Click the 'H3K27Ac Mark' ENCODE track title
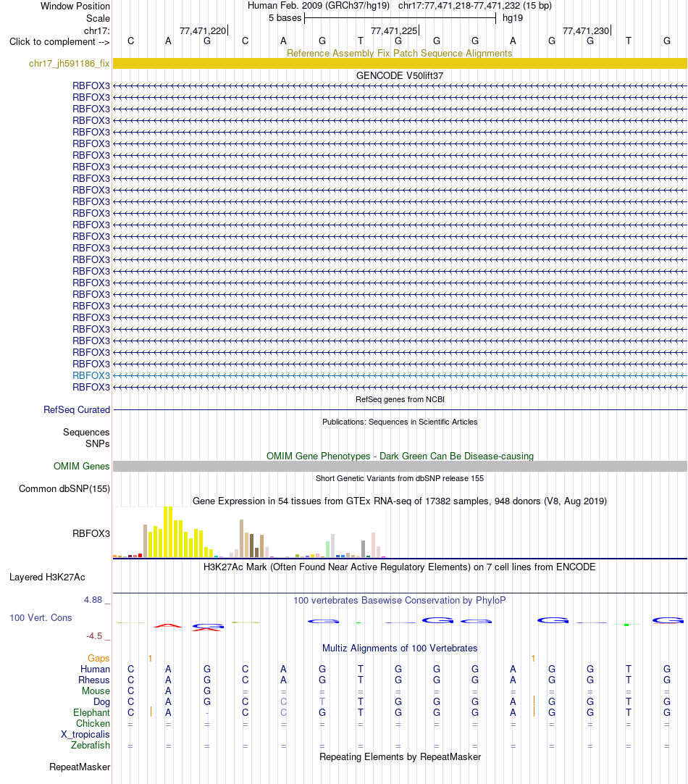Image resolution: width=688 pixels, height=784 pixels. (399, 567)
